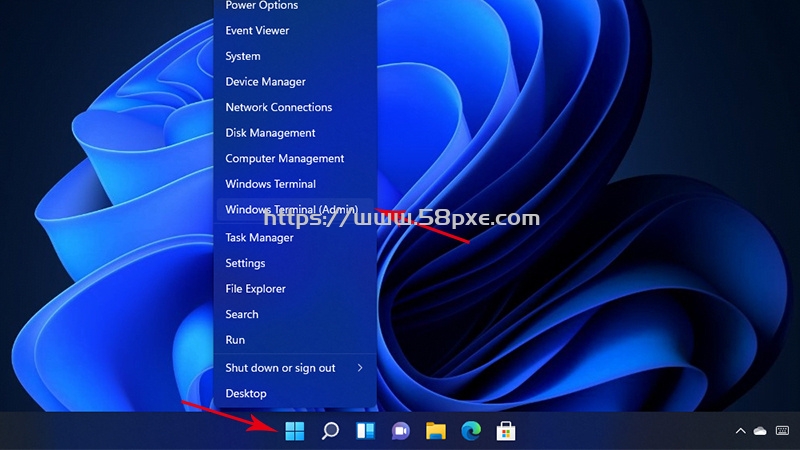Show hidden icons chevron in system tray
The height and width of the screenshot is (450, 800).
point(740,431)
